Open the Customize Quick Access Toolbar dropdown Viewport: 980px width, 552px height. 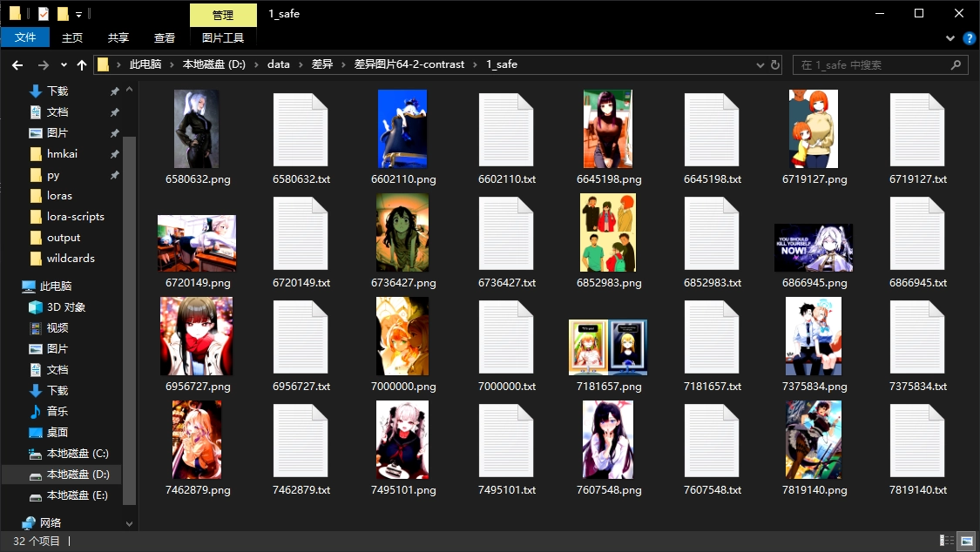(78, 14)
